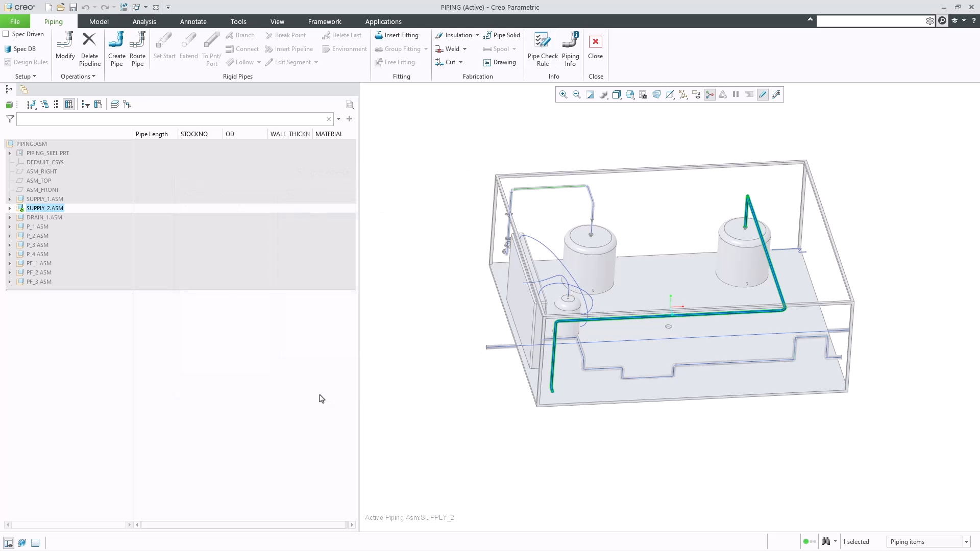Toggle model tree panel from the status bar
The height and width of the screenshot is (551, 980).
pyautogui.click(x=9, y=542)
